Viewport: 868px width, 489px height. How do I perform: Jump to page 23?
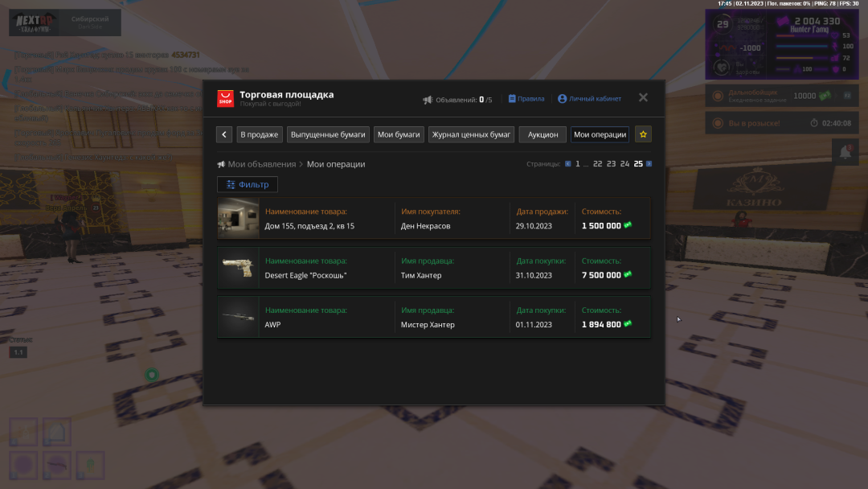pyautogui.click(x=611, y=164)
